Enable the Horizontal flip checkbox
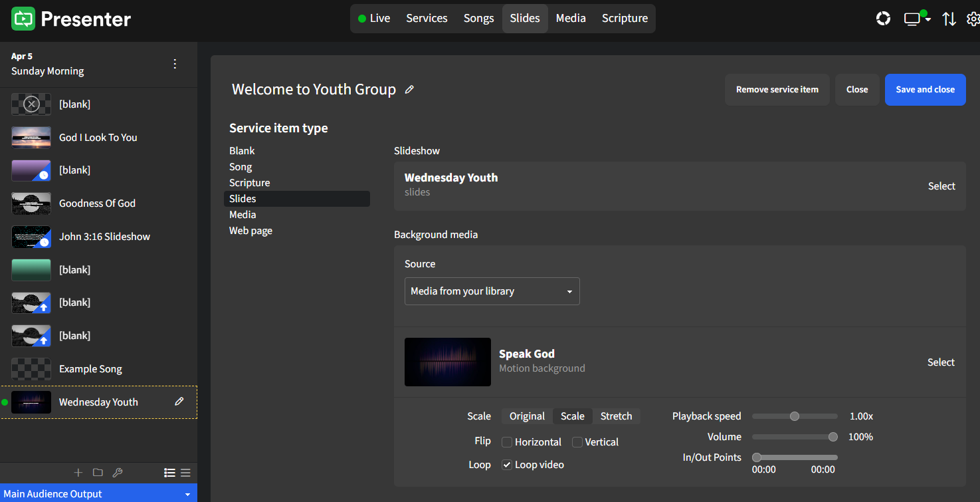This screenshot has height=502, width=980. pyautogui.click(x=507, y=442)
